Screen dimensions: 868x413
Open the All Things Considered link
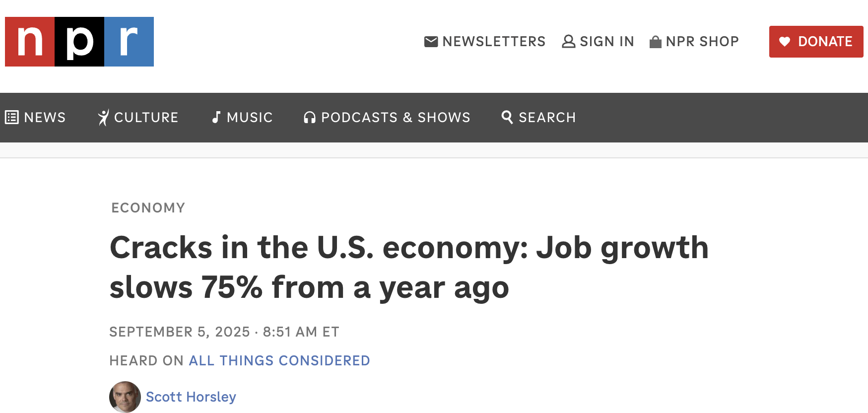pyautogui.click(x=279, y=360)
